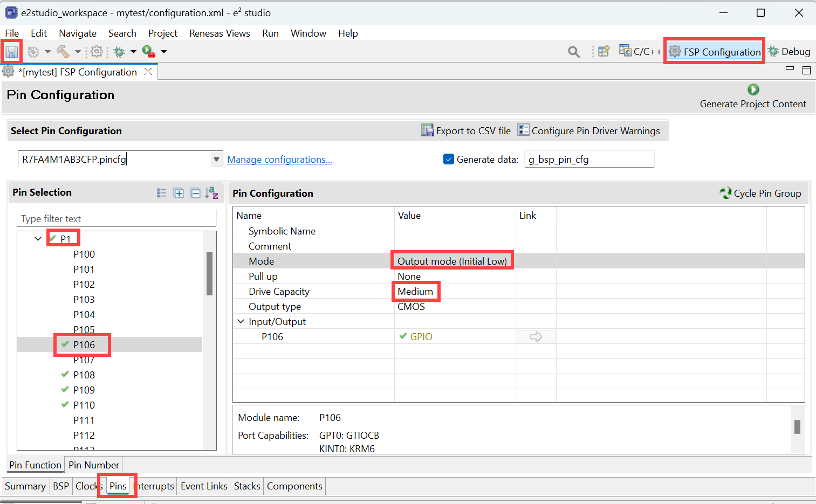The height and width of the screenshot is (504, 816).
Task: Click the Pin Selection tree scrollbar
Action: (x=210, y=273)
